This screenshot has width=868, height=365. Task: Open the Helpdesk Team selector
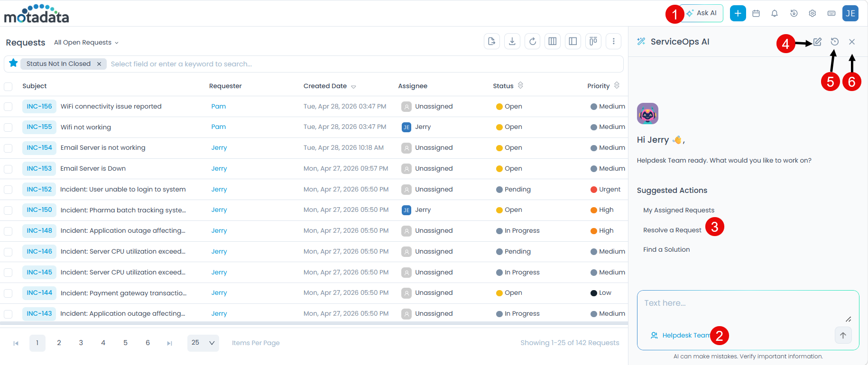[681, 335]
